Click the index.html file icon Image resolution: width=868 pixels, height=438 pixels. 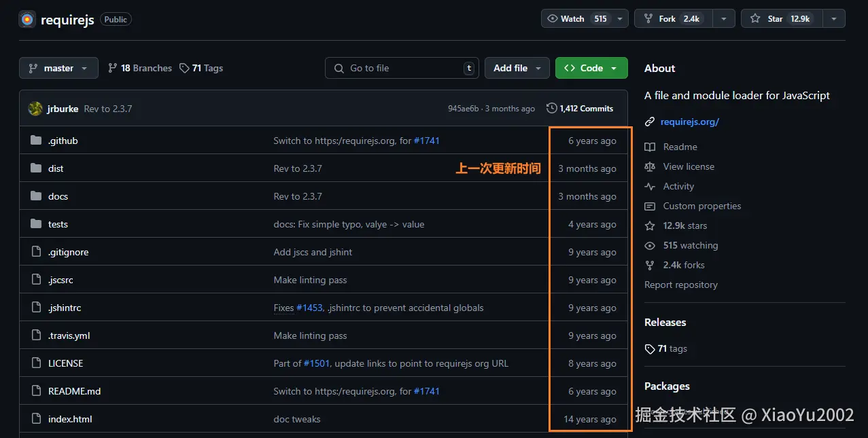click(36, 419)
